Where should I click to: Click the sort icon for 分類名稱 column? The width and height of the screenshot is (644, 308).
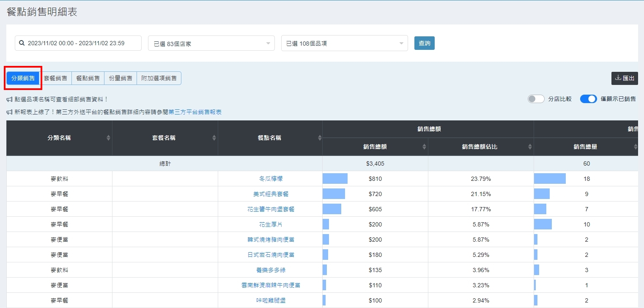(x=108, y=138)
